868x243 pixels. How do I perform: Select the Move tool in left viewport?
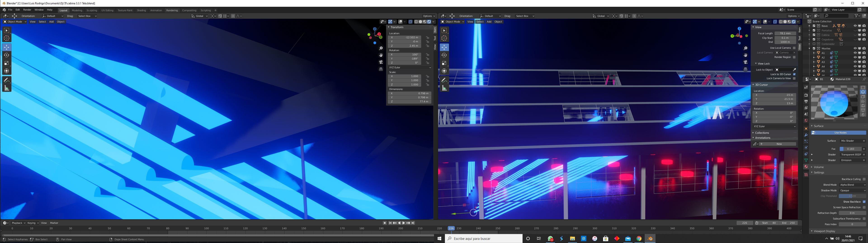coord(6,47)
